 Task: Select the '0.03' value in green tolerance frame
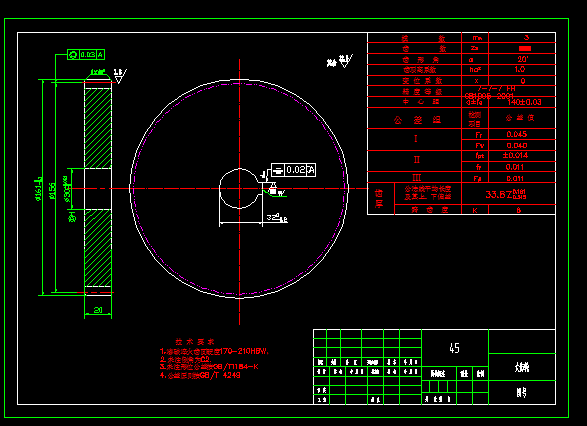click(x=87, y=55)
